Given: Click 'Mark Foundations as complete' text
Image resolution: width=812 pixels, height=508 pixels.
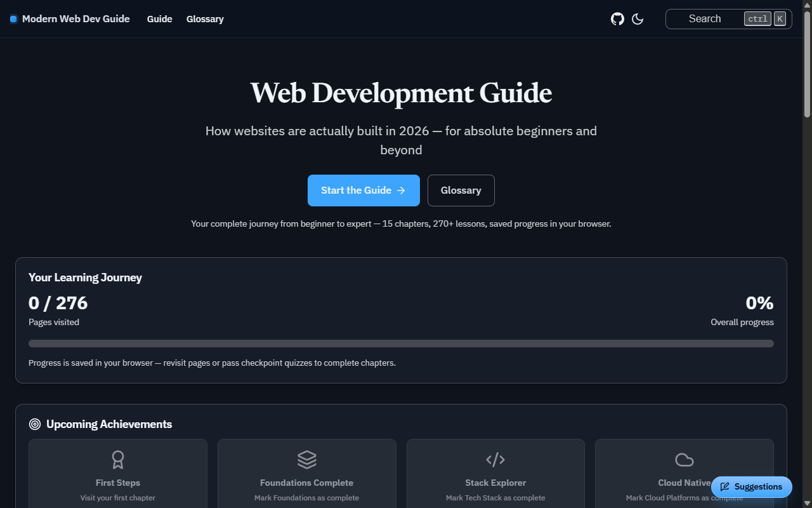Looking at the screenshot, I should 306,498.
